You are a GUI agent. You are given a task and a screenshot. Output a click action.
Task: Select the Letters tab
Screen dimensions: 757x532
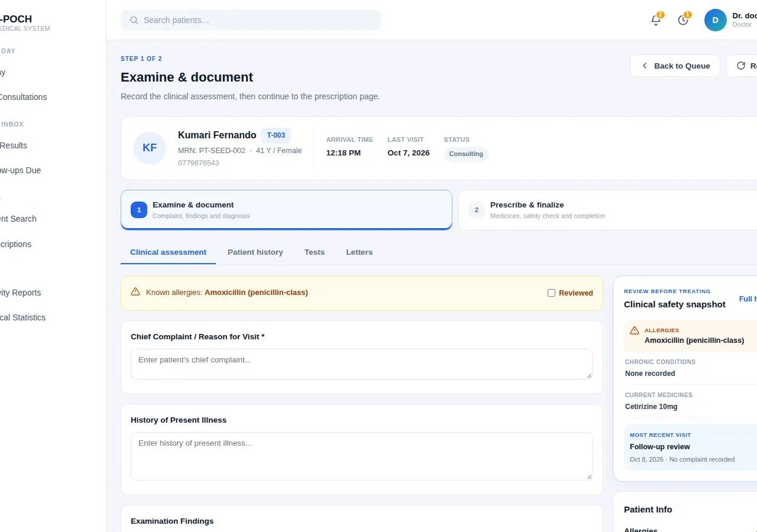359,252
